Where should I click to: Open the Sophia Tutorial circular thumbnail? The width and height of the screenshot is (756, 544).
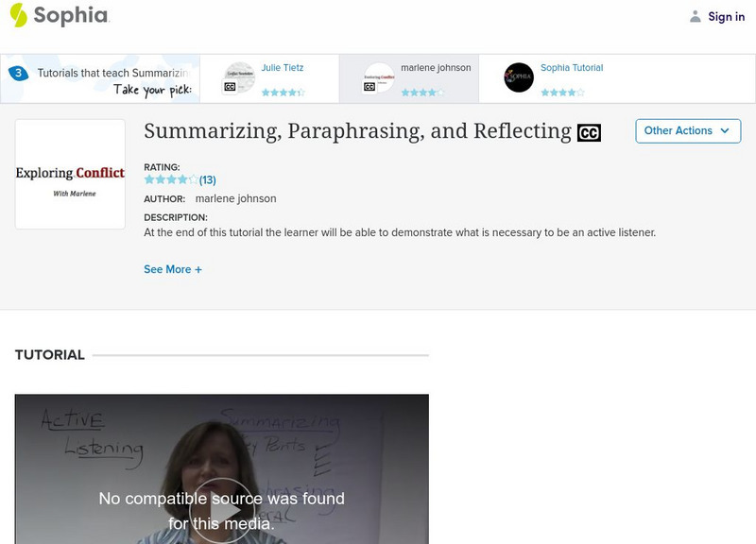click(x=519, y=77)
